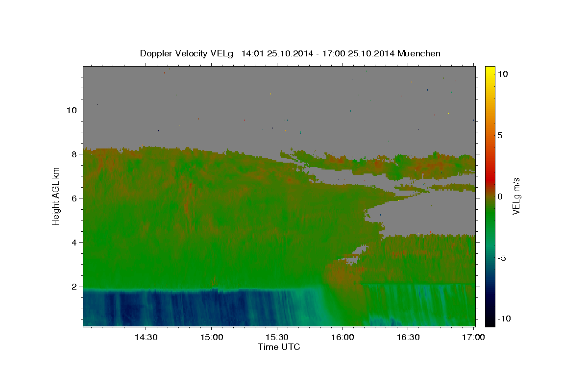This screenshot has height=392, width=588.
Task: Click the height tick label 8
Action: [x=74, y=154]
